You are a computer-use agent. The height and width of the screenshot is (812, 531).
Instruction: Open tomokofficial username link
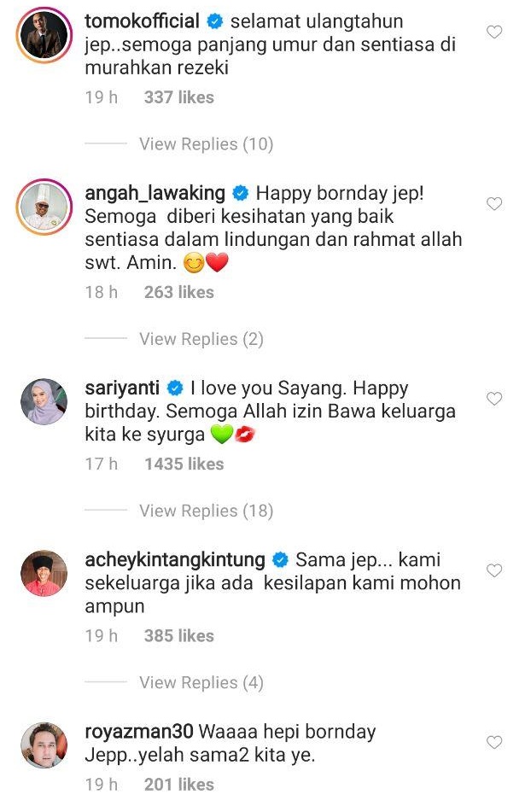point(142,21)
